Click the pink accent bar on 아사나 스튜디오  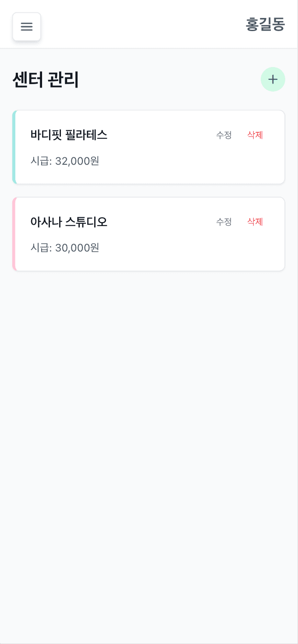pos(14,234)
